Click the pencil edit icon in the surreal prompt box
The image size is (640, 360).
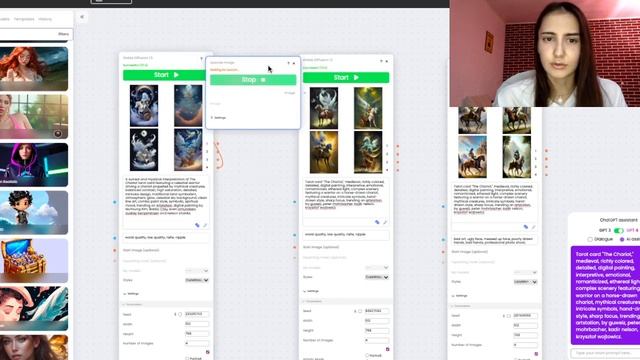pyautogui.click(x=205, y=225)
